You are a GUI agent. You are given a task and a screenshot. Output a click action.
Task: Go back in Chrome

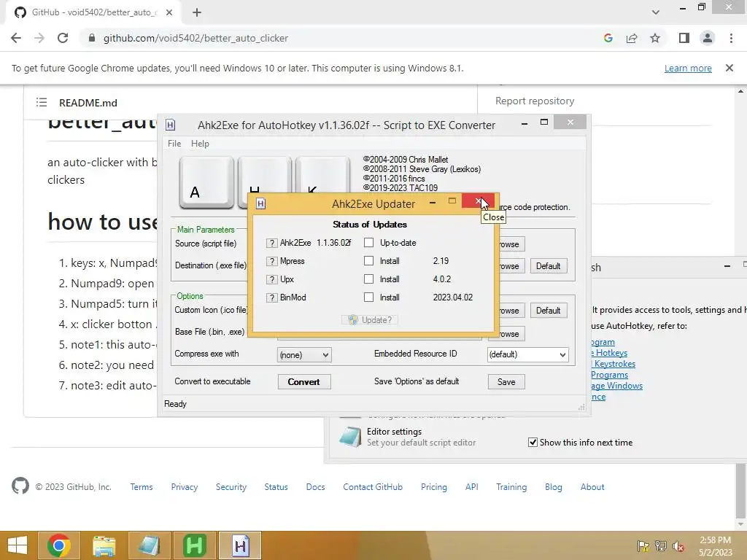(x=16, y=38)
